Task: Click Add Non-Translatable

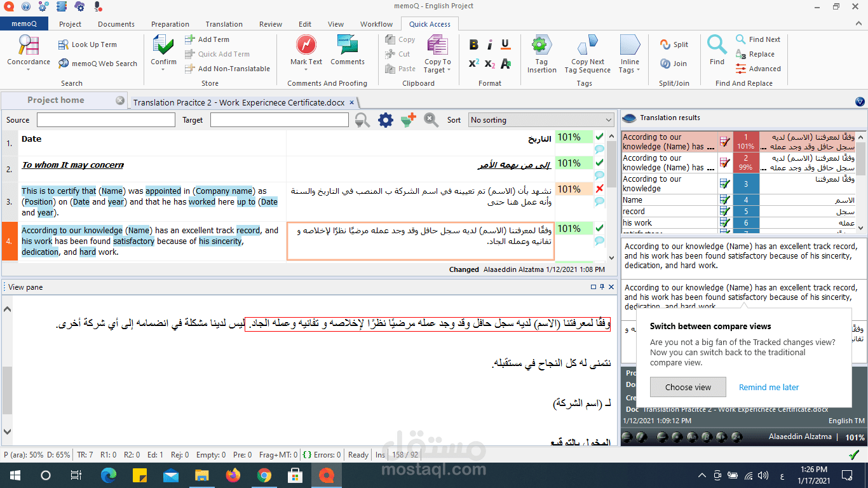Action: pos(227,69)
